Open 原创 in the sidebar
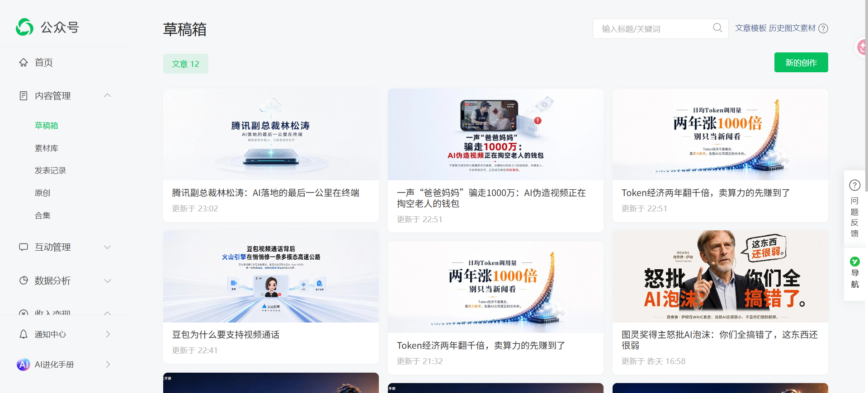 click(x=42, y=193)
